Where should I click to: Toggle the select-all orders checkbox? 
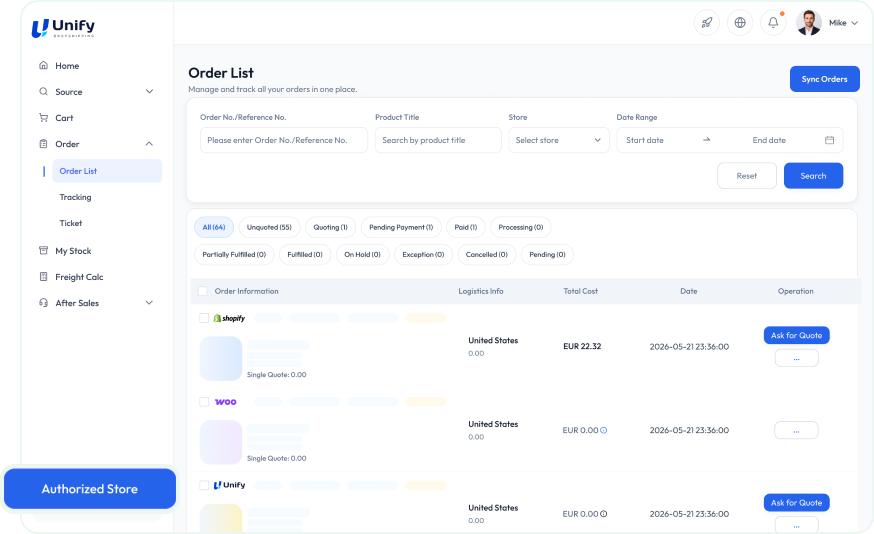coord(203,291)
